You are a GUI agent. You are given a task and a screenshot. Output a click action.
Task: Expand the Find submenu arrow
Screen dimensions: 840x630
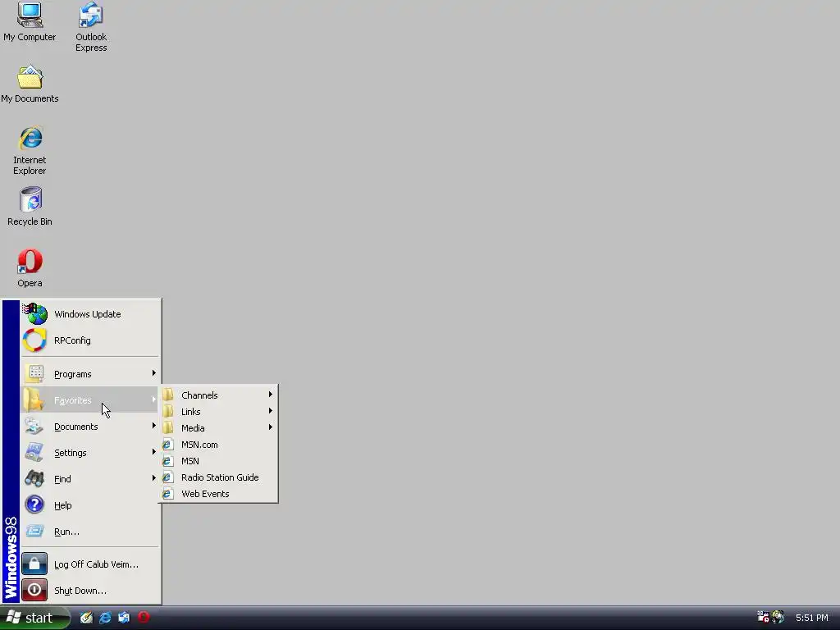153,478
